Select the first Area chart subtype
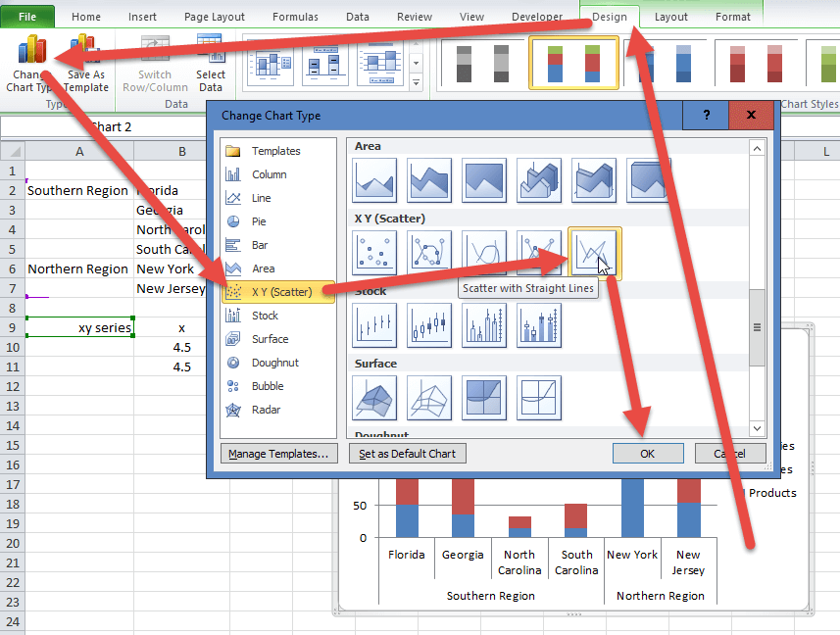 [374, 180]
